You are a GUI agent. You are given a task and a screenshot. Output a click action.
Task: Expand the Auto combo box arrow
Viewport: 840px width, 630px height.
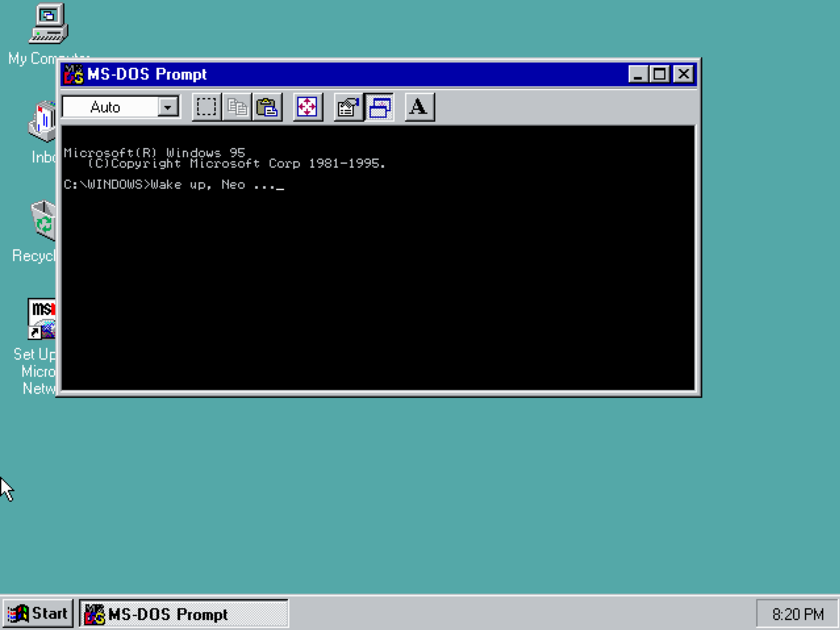coord(168,107)
